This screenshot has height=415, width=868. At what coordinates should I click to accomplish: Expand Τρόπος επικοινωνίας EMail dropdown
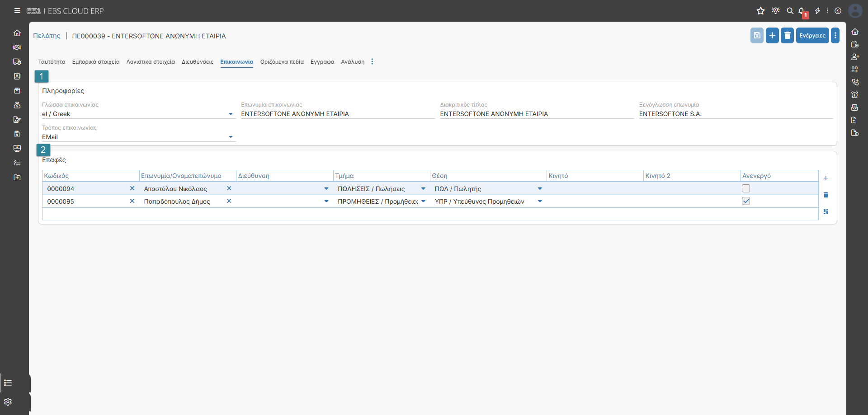point(231,137)
